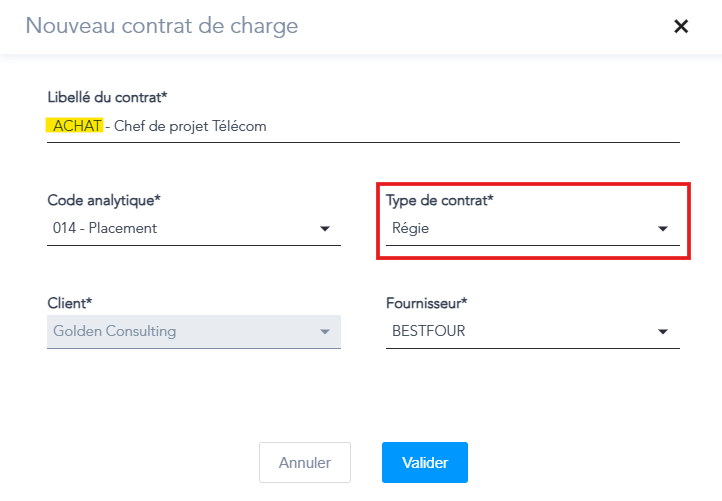This screenshot has height=501, width=722.
Task: Expand the Code analytique dropdown arrow
Action: (x=324, y=229)
